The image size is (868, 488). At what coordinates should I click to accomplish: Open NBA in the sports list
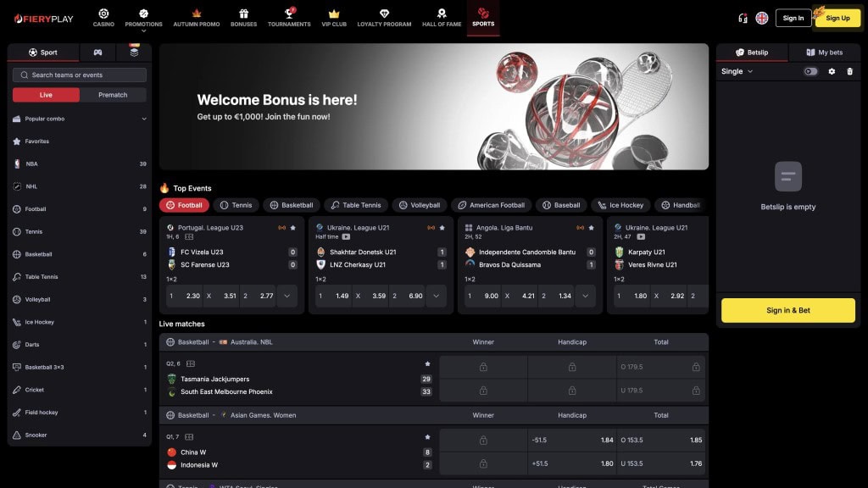pyautogui.click(x=79, y=164)
